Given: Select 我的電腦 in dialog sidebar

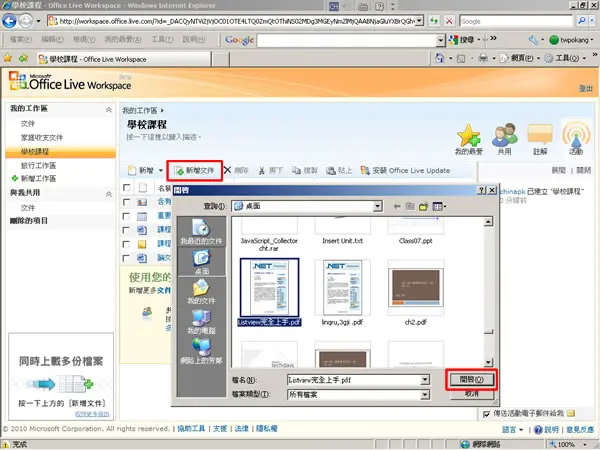Looking at the screenshot, I should (201, 321).
